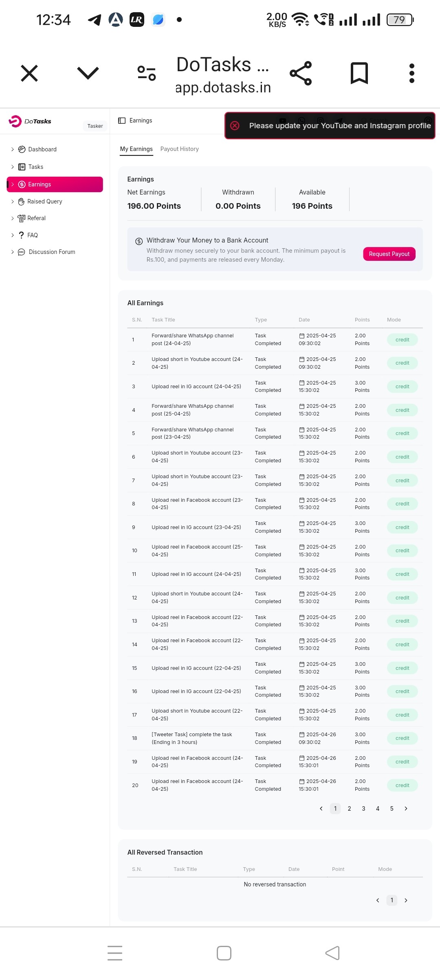440x980 pixels.
Task: Click the Request Payout button
Action: (389, 254)
